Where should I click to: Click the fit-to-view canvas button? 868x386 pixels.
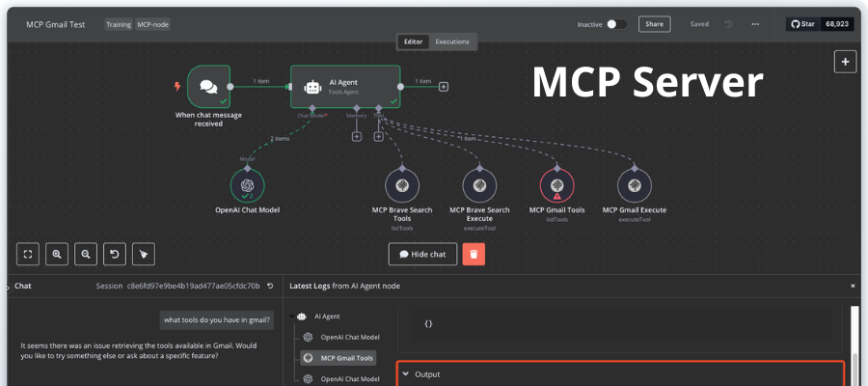point(28,254)
